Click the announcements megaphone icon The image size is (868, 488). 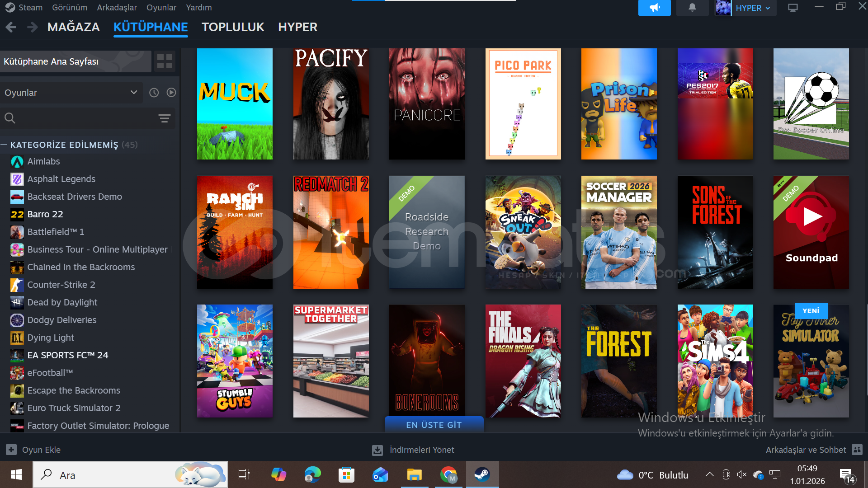point(654,8)
